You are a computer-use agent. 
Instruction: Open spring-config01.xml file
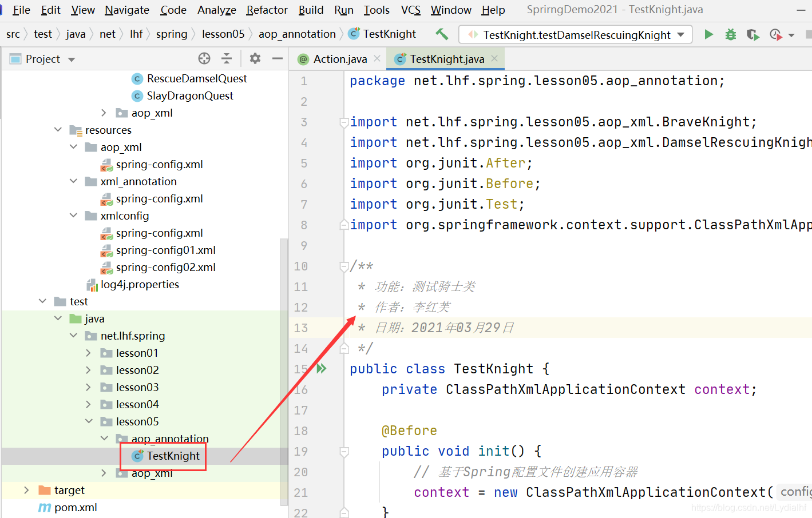point(165,250)
